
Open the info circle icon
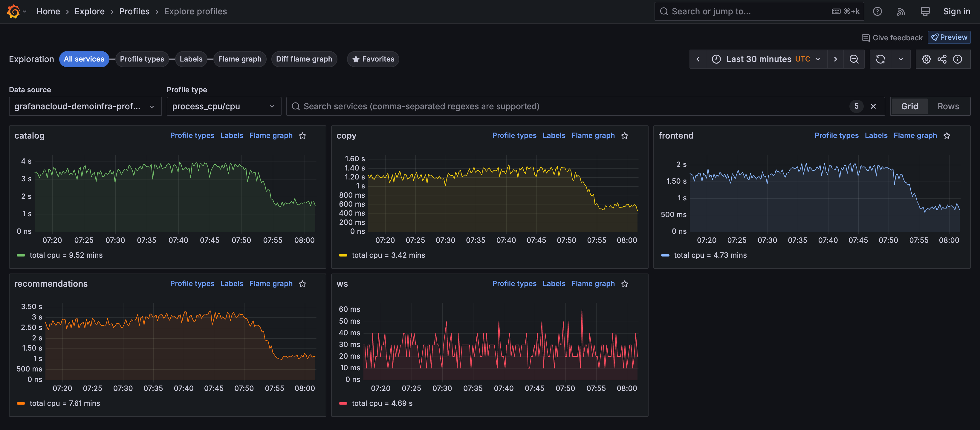tap(958, 59)
